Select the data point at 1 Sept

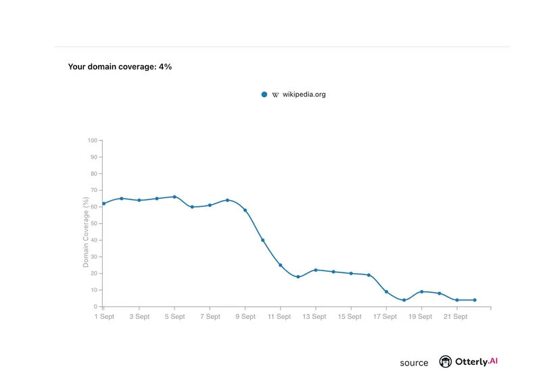103,203
